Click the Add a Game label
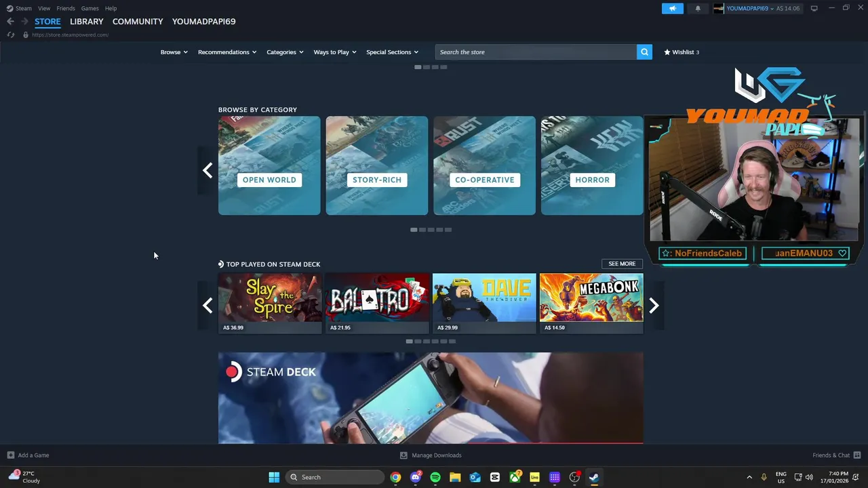This screenshot has height=488, width=868. point(33,455)
